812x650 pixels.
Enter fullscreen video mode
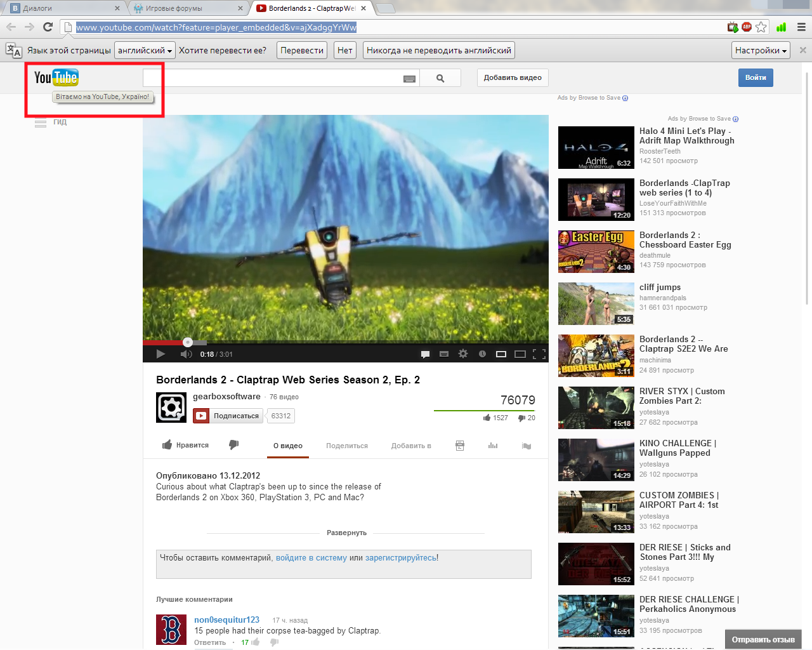[539, 354]
